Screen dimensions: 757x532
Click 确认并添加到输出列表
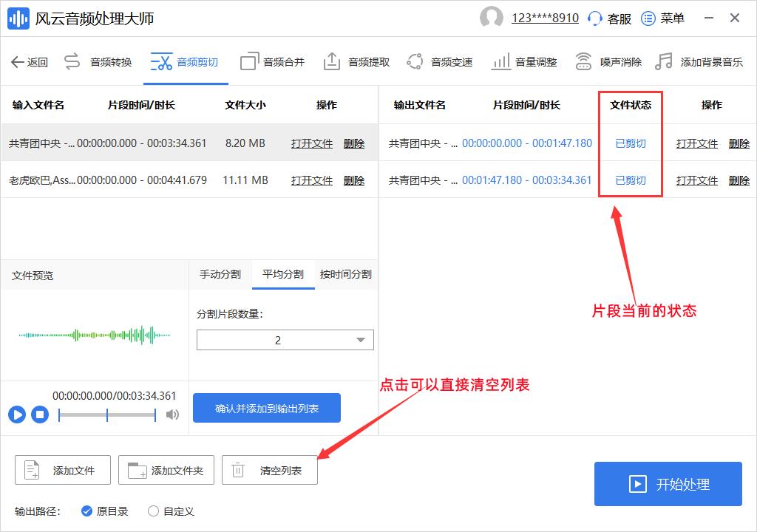tap(266, 407)
